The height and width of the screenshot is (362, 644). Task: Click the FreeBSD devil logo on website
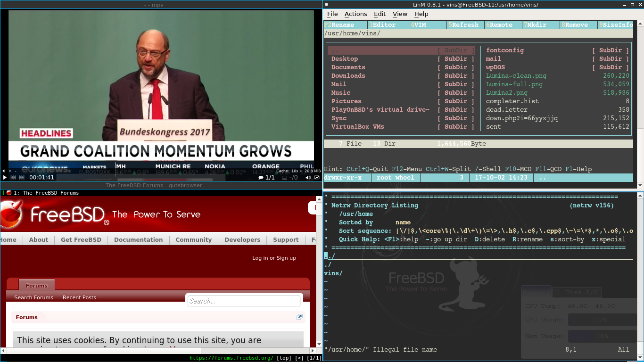click(10, 214)
